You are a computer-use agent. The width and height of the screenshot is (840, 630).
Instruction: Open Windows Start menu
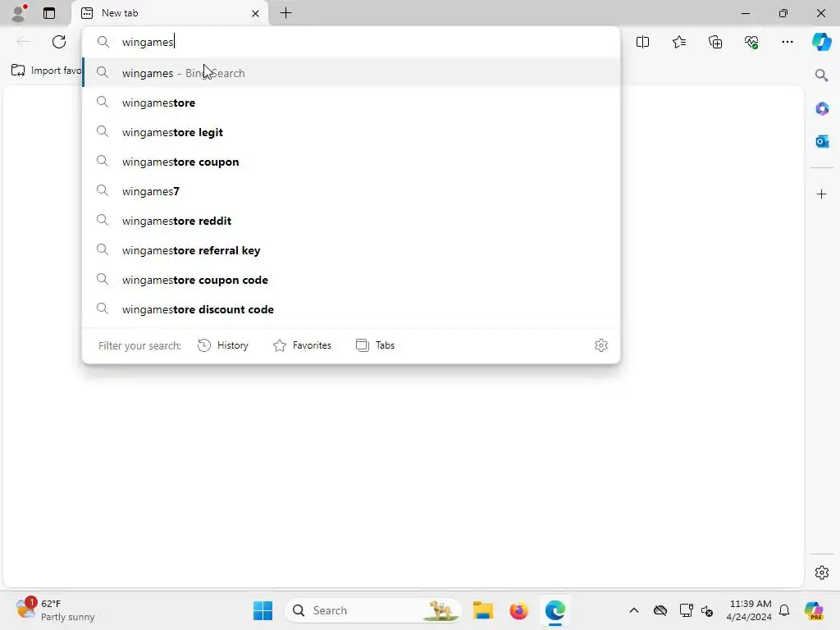point(262,610)
